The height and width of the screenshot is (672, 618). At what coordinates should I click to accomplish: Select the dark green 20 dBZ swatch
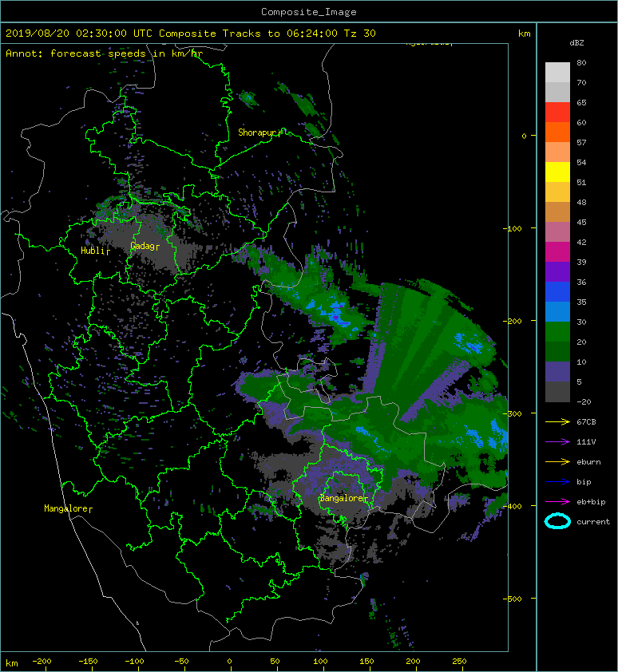coord(557,351)
